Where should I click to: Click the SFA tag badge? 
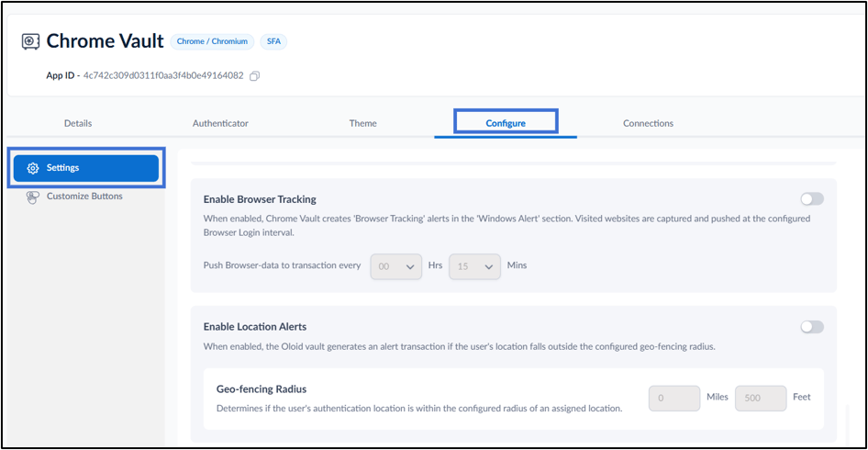pos(273,41)
